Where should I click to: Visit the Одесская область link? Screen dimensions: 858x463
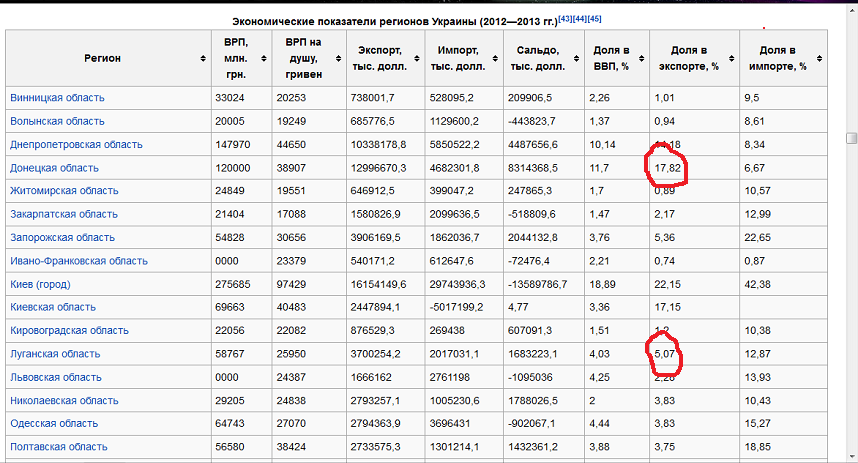[54, 424]
